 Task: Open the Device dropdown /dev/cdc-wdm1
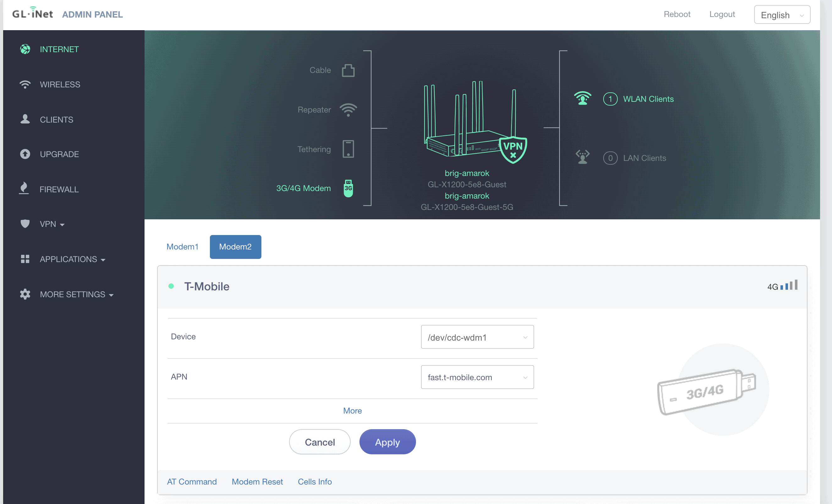click(477, 337)
